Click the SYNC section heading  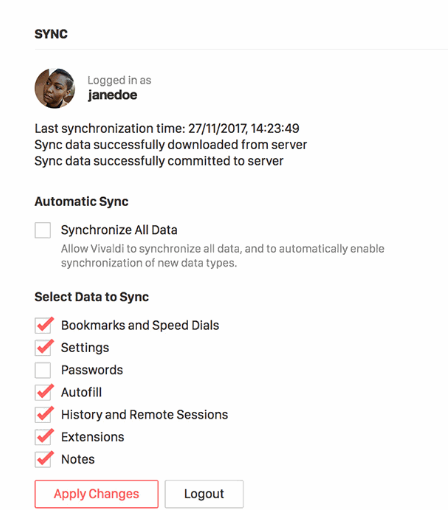51,34
